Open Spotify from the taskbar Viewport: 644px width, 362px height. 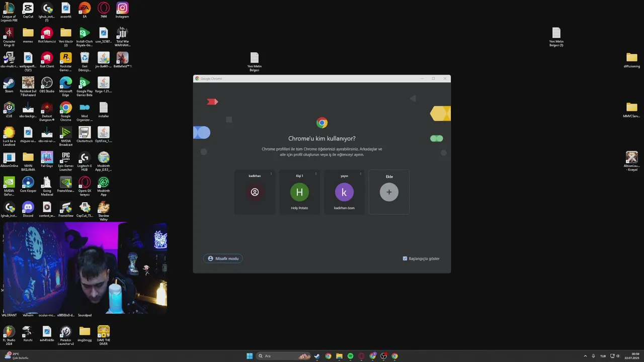pyautogui.click(x=350, y=356)
